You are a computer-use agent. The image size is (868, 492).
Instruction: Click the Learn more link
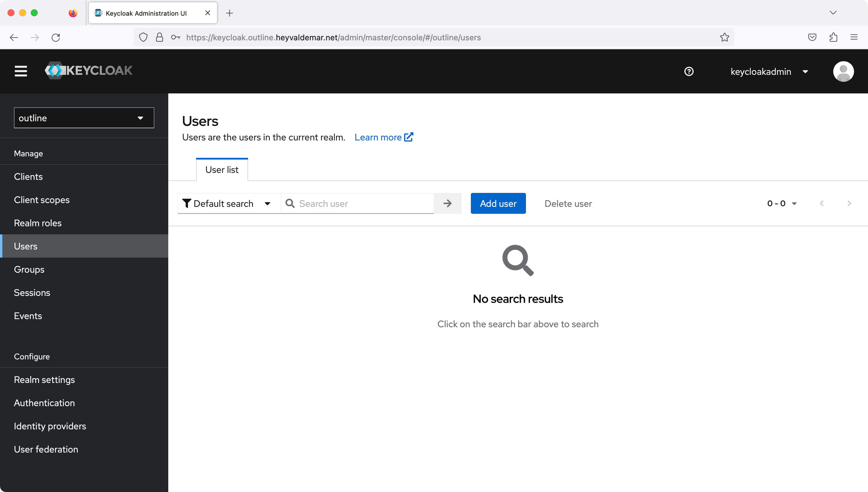(384, 137)
